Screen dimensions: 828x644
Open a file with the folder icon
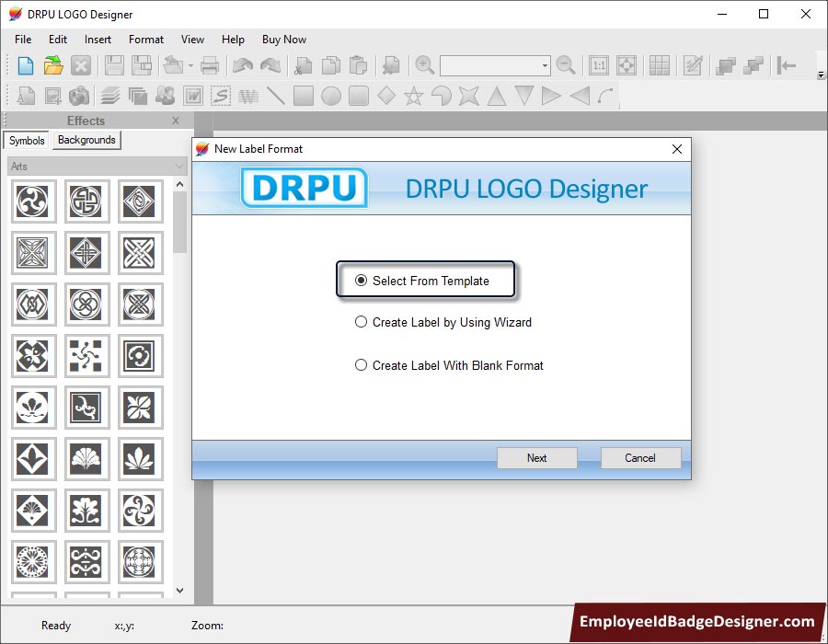pos(53,66)
